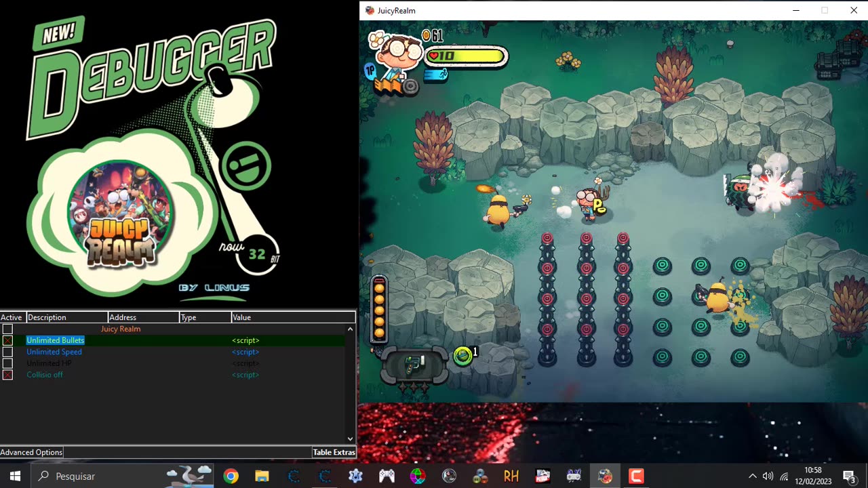
Task: Open the white gamepad app on taskbar
Action: (387, 476)
